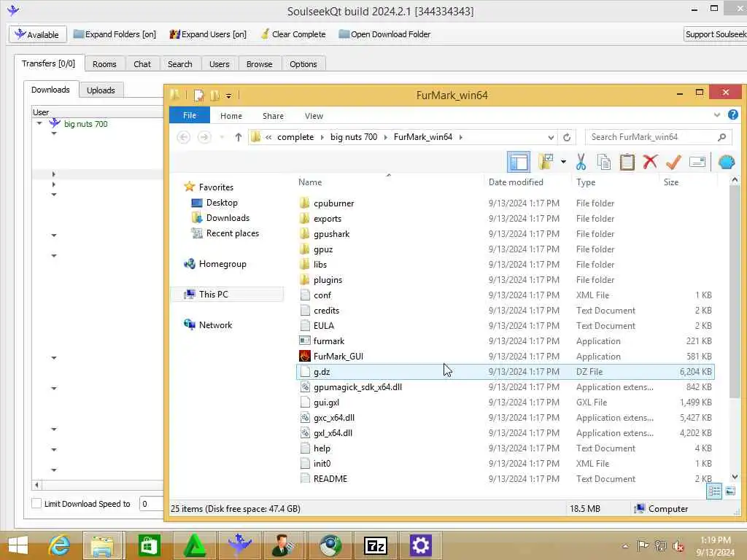Open the File ribbon tab
747x560 pixels.
tap(189, 115)
